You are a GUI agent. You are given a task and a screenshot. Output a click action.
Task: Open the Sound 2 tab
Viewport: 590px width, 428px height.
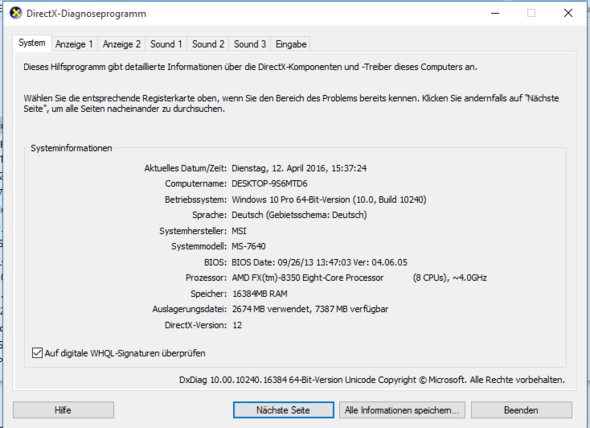[208, 44]
